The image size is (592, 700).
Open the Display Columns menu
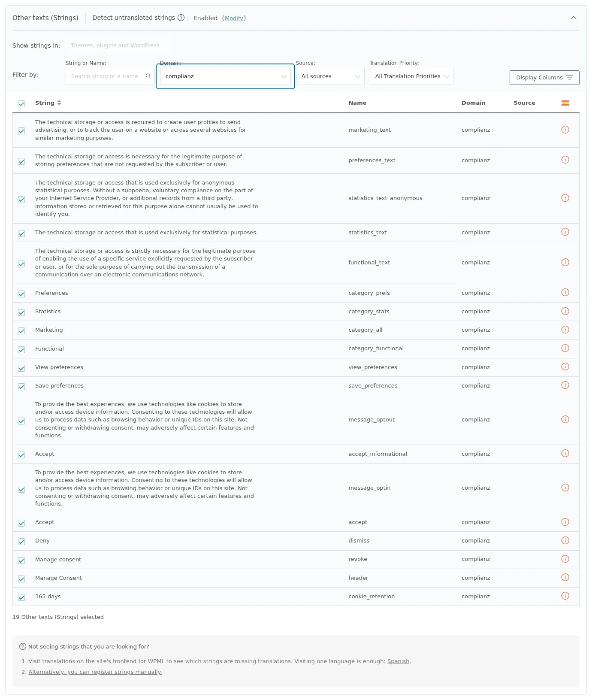pos(544,78)
